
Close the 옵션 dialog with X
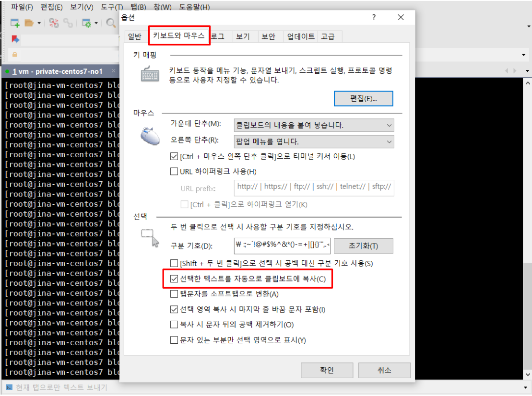[401, 17]
